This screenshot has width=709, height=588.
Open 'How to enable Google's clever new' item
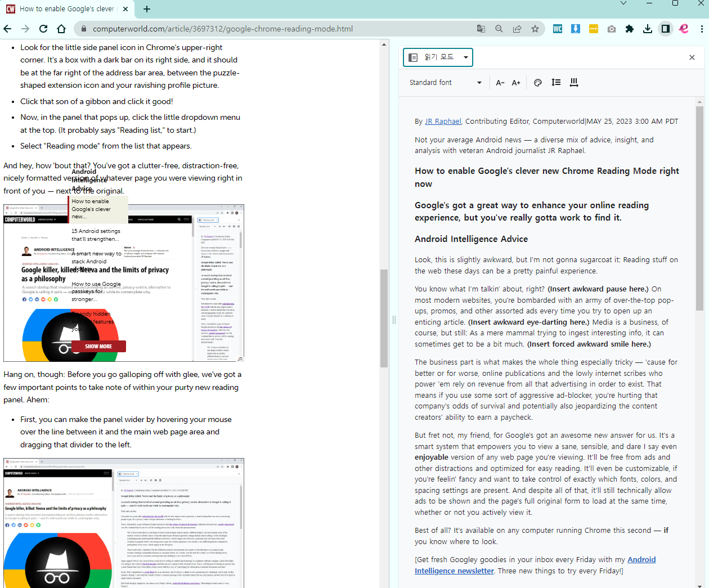click(x=98, y=209)
